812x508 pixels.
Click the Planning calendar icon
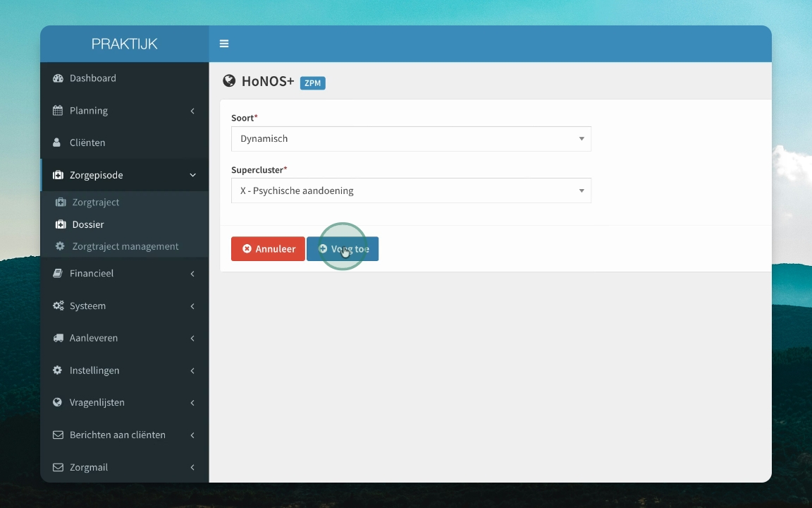click(x=58, y=110)
